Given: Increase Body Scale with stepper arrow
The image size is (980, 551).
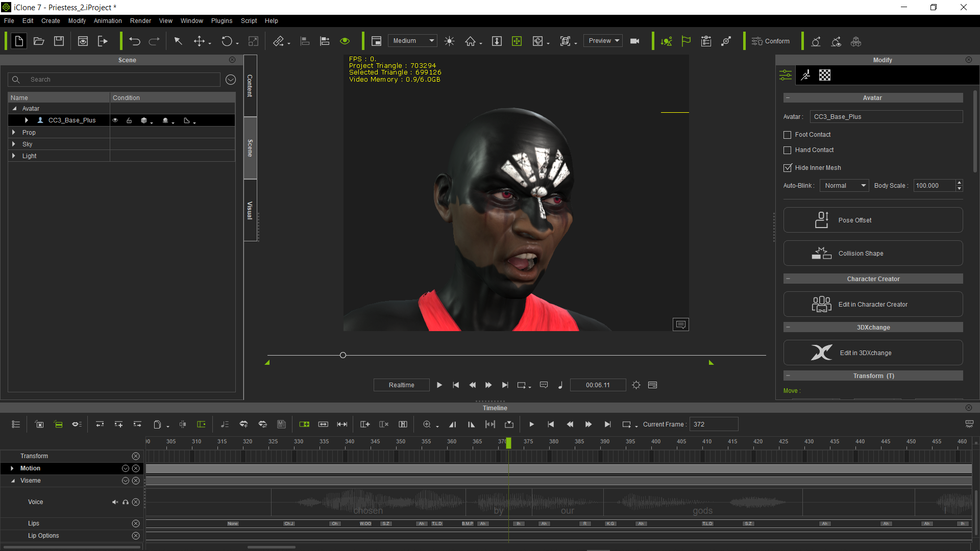Looking at the screenshot, I should (x=959, y=183).
